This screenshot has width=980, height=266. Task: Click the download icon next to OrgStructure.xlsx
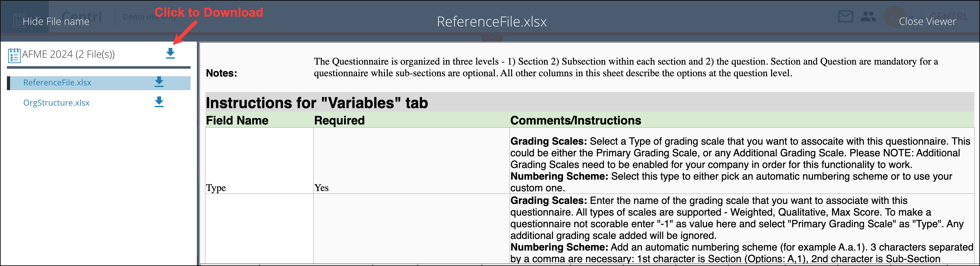point(159,102)
